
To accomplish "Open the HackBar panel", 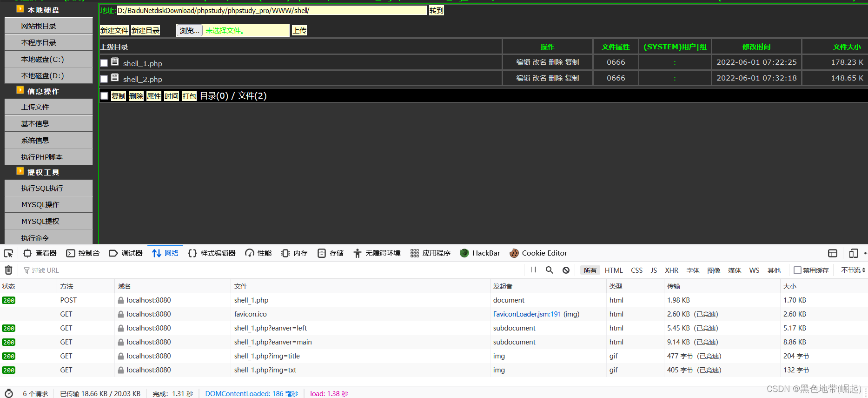I will 480,253.
